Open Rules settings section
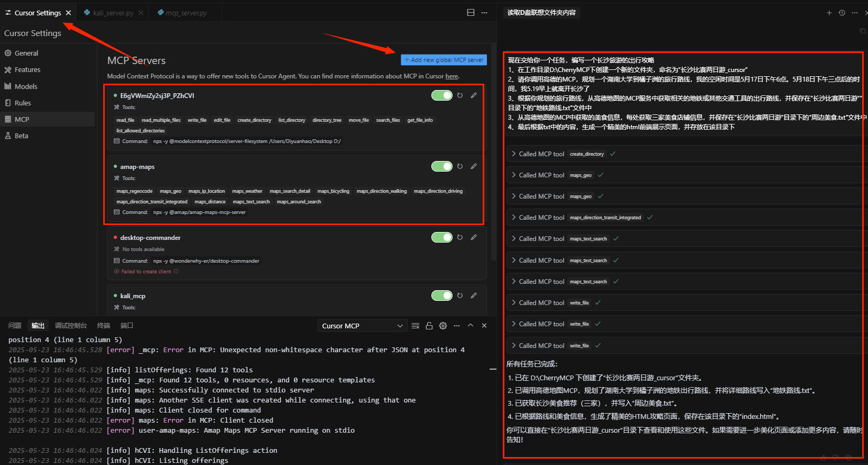The width and height of the screenshot is (868, 465). (x=48, y=103)
